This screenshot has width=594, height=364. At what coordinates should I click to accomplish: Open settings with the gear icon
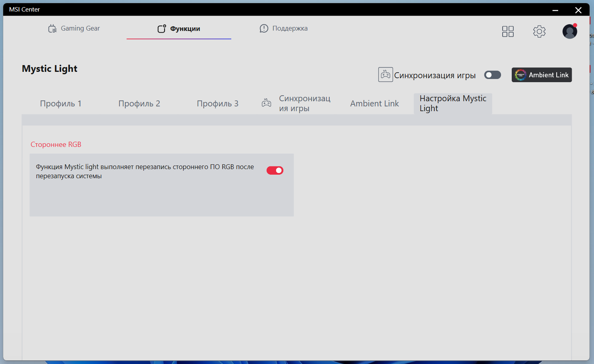(x=539, y=31)
